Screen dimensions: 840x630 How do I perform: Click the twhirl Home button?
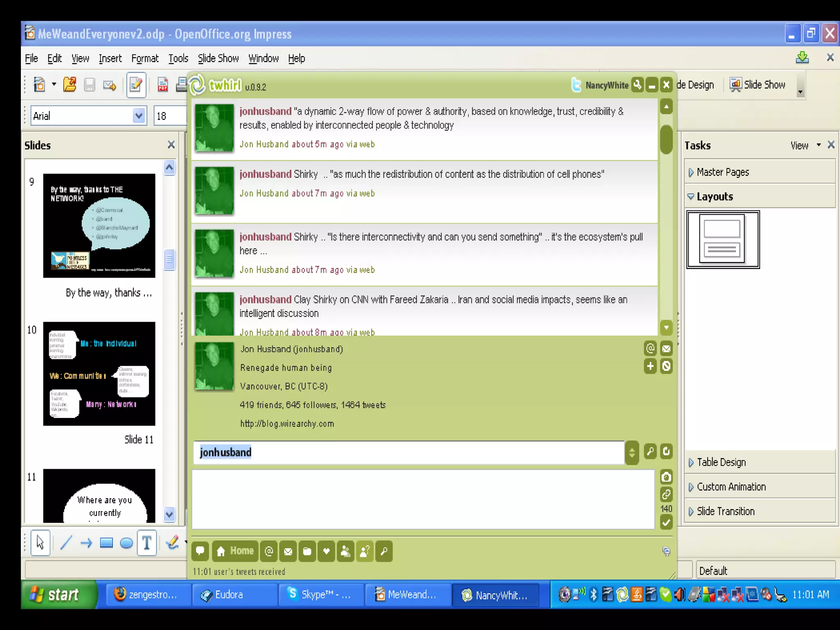235,551
